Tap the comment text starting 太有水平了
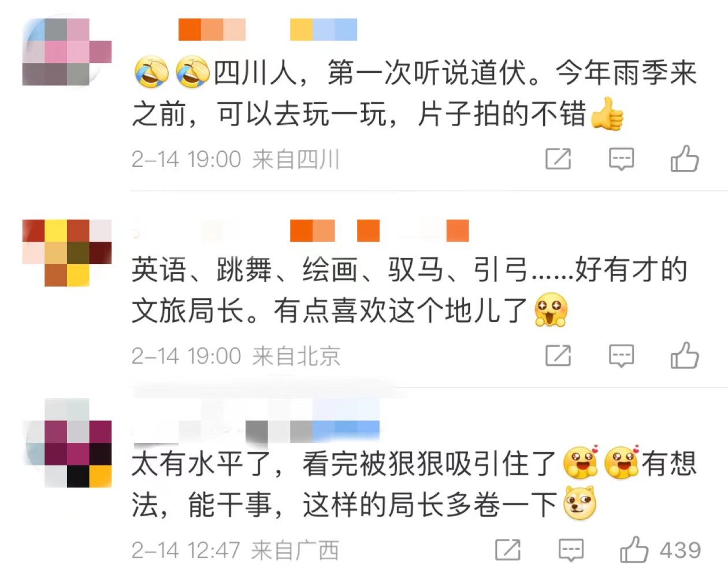Screen dimensions: 728x577 [415, 484]
